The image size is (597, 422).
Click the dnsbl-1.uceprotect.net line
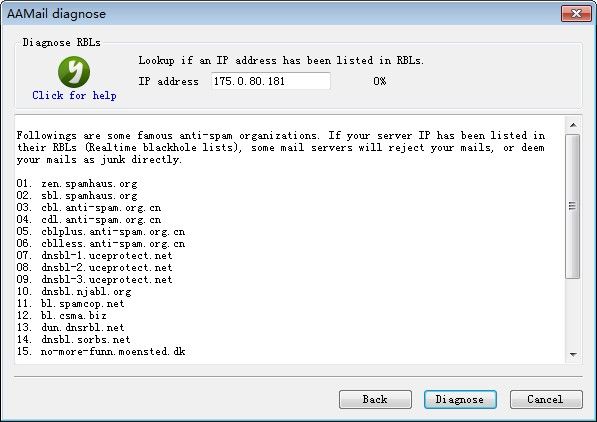click(107, 256)
